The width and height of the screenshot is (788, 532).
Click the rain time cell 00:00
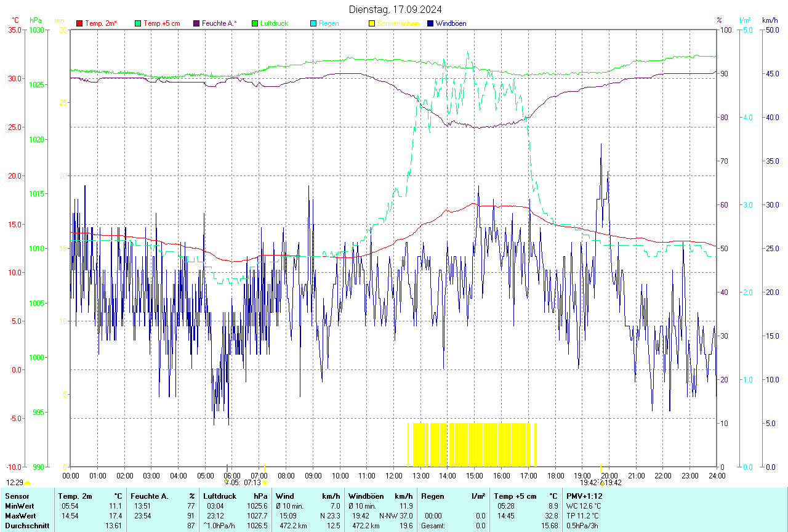tap(433, 516)
